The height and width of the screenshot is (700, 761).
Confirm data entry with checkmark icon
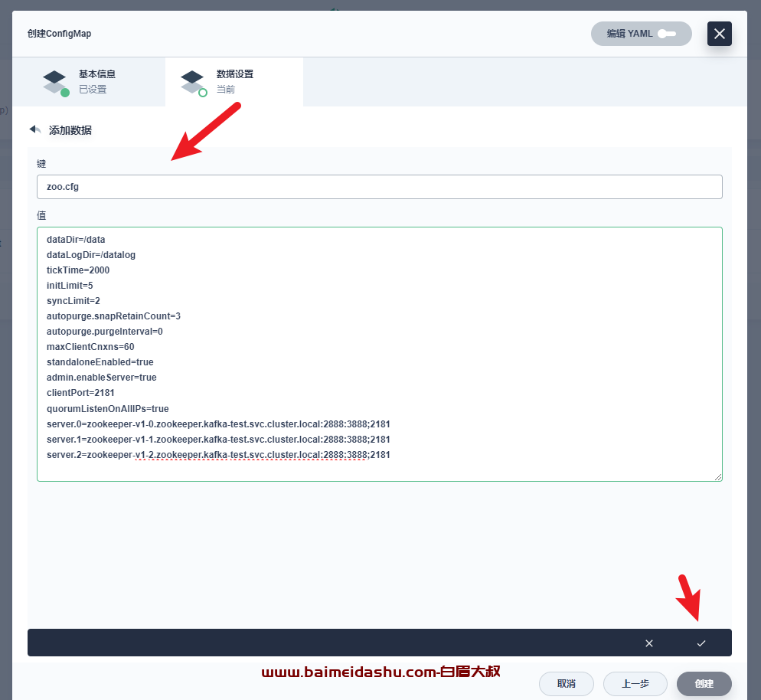click(701, 643)
